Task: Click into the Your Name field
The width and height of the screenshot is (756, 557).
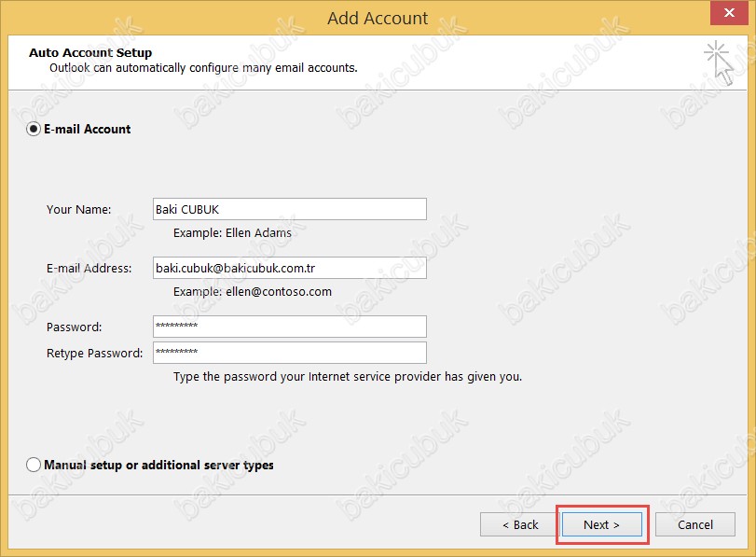Action: pyautogui.click(x=290, y=209)
